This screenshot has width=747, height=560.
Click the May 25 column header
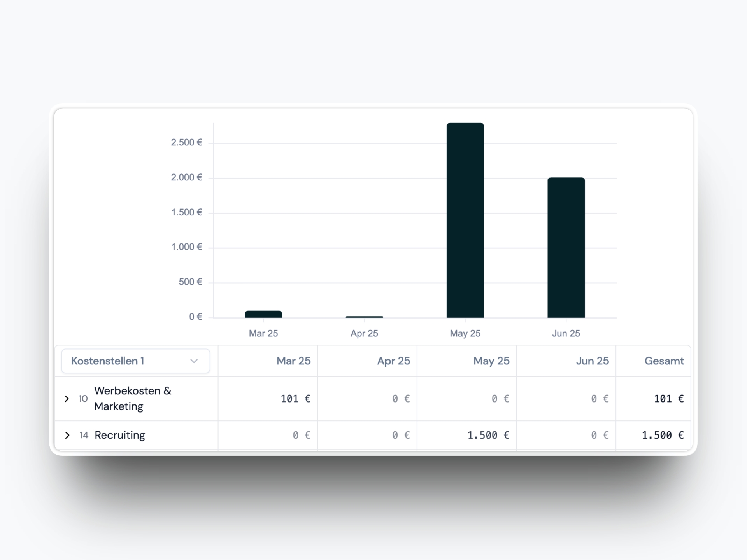tap(491, 361)
